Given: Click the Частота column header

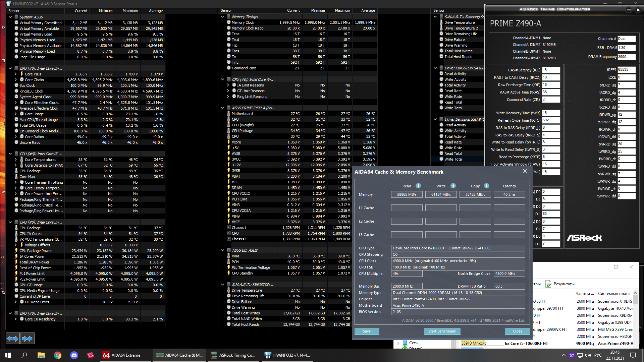Looking at the screenshot, I should tap(584, 293).
